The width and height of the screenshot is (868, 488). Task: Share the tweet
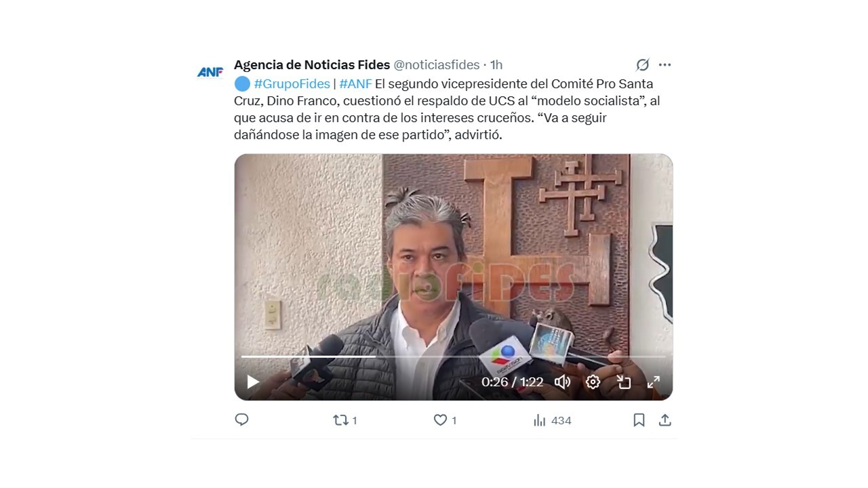tap(665, 420)
